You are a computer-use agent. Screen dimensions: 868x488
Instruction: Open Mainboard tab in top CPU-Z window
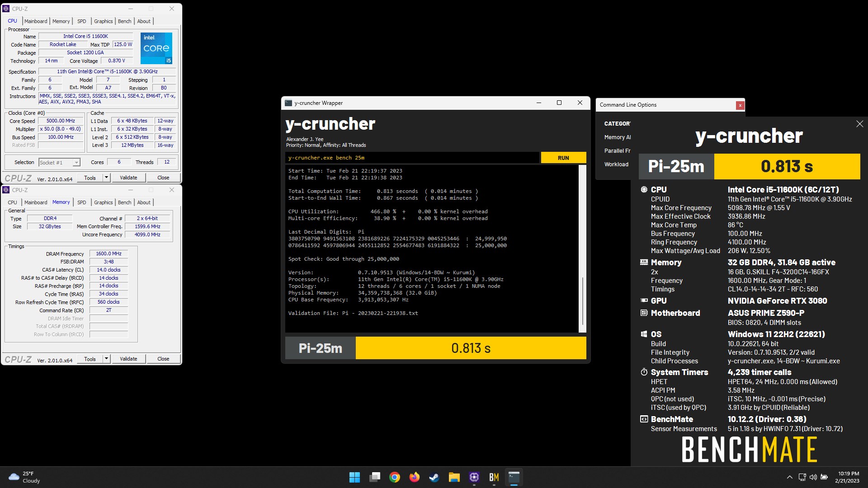(36, 21)
